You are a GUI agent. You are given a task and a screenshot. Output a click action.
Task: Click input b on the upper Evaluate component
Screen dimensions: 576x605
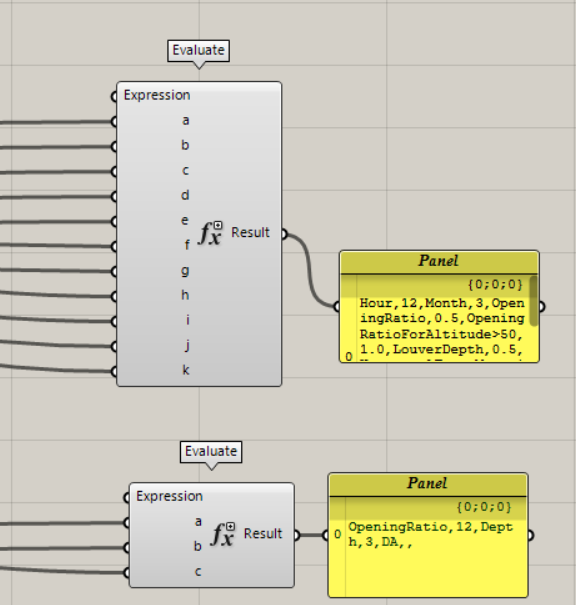click(185, 145)
